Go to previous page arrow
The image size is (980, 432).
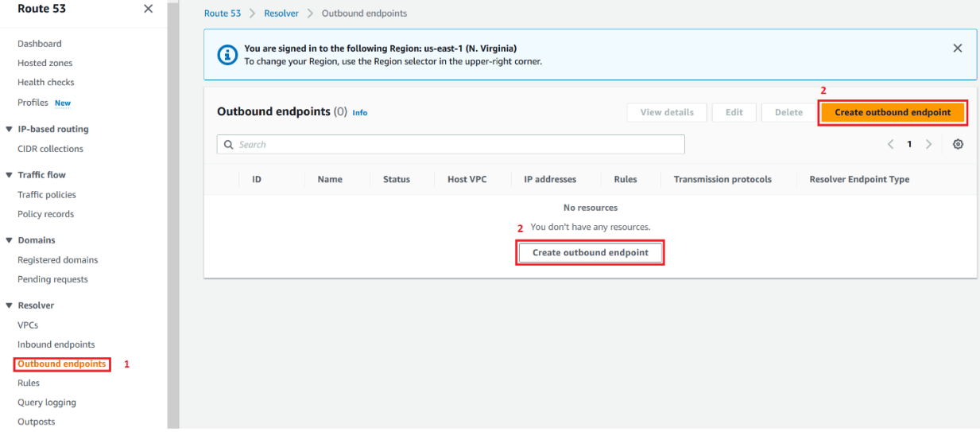pyautogui.click(x=891, y=144)
